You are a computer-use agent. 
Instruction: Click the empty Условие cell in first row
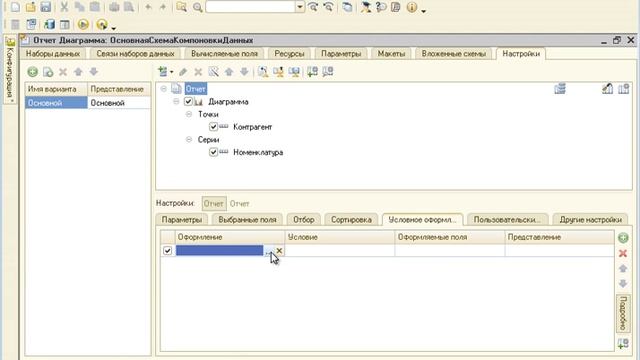[x=340, y=250]
